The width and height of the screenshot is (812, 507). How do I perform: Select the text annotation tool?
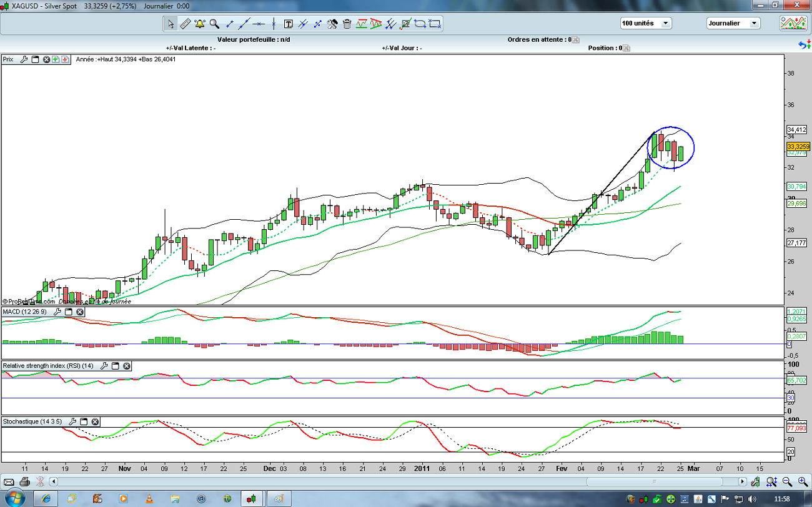289,24
